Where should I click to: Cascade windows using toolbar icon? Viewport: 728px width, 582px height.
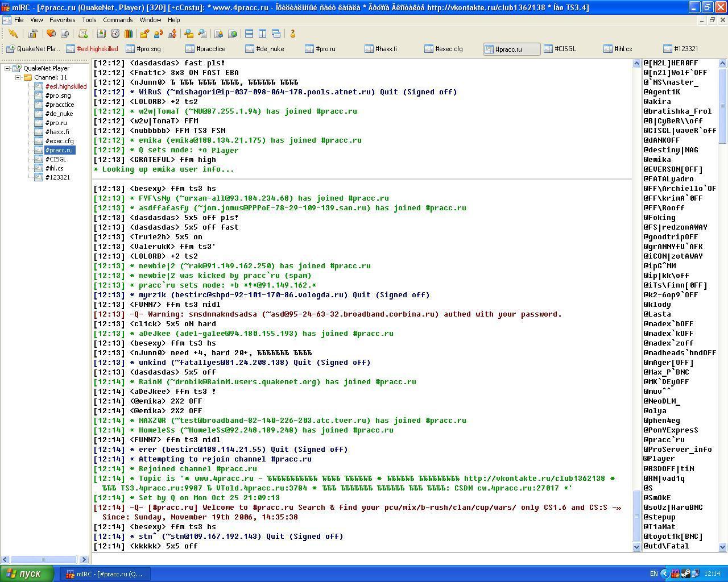click(276, 34)
